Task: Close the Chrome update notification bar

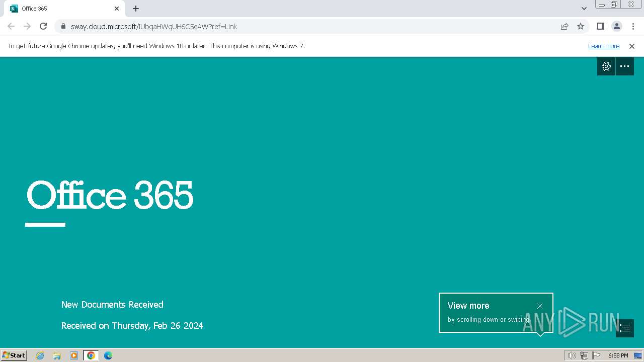Action: point(632,46)
